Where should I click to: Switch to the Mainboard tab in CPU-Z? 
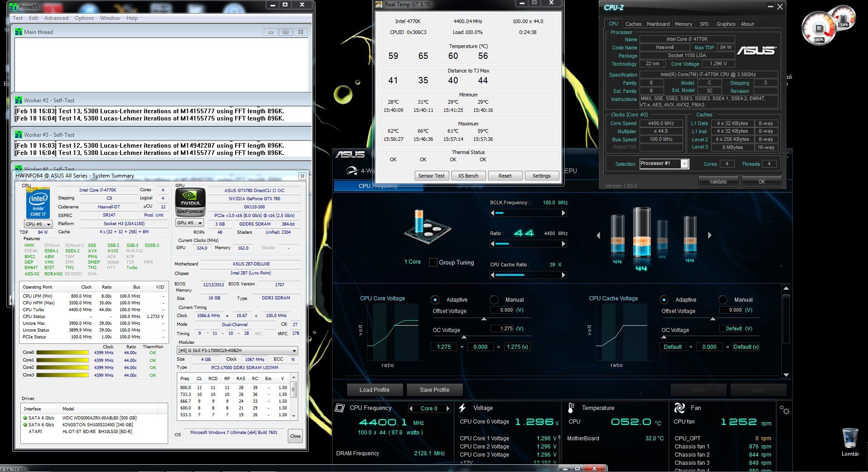click(x=658, y=24)
